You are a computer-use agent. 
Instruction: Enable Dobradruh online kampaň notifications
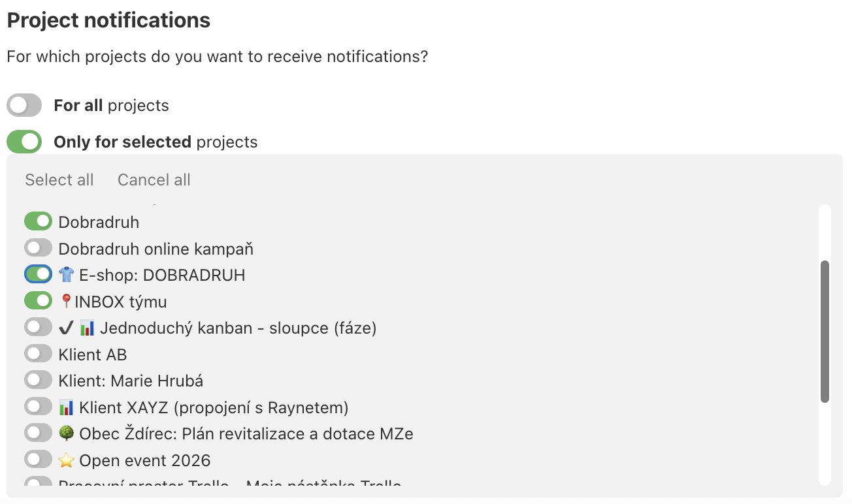[x=38, y=247]
